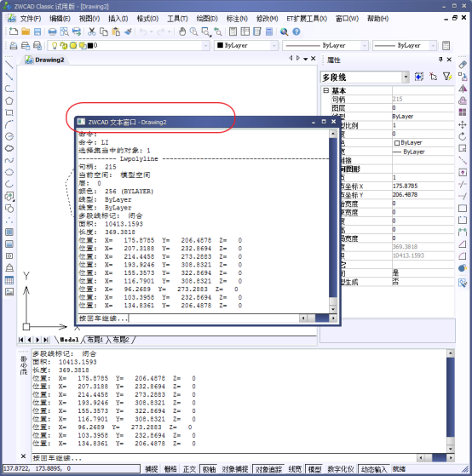This screenshot has width=472, height=476.
Task: Click the Print icon in toolbar
Action: click(x=52, y=32)
